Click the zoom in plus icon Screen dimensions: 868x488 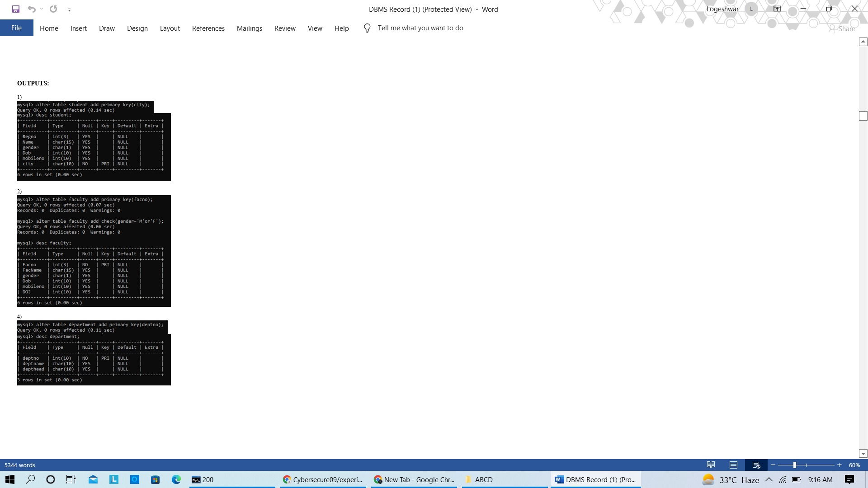tap(839, 465)
